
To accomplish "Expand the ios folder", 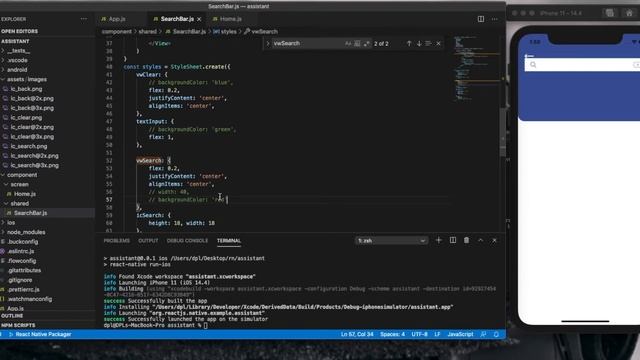I will [11, 222].
